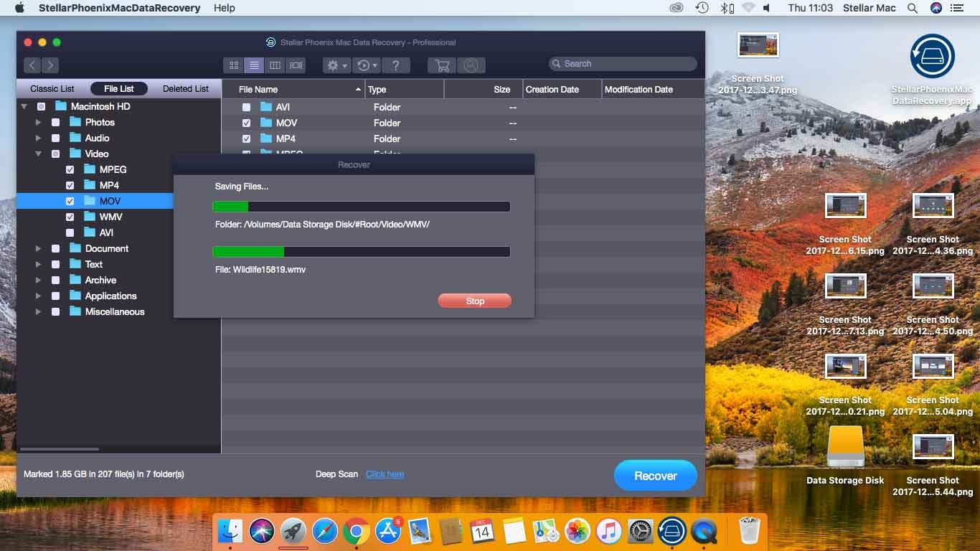
Task: Open App Store from the dock
Action: click(388, 531)
